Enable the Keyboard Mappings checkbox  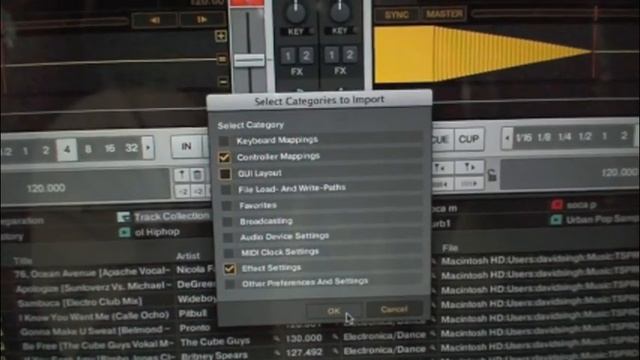coord(224,141)
